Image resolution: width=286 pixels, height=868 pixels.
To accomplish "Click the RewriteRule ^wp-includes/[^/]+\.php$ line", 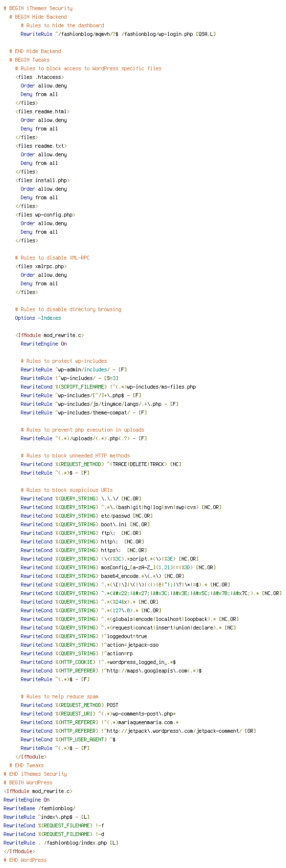I will (81, 395).
